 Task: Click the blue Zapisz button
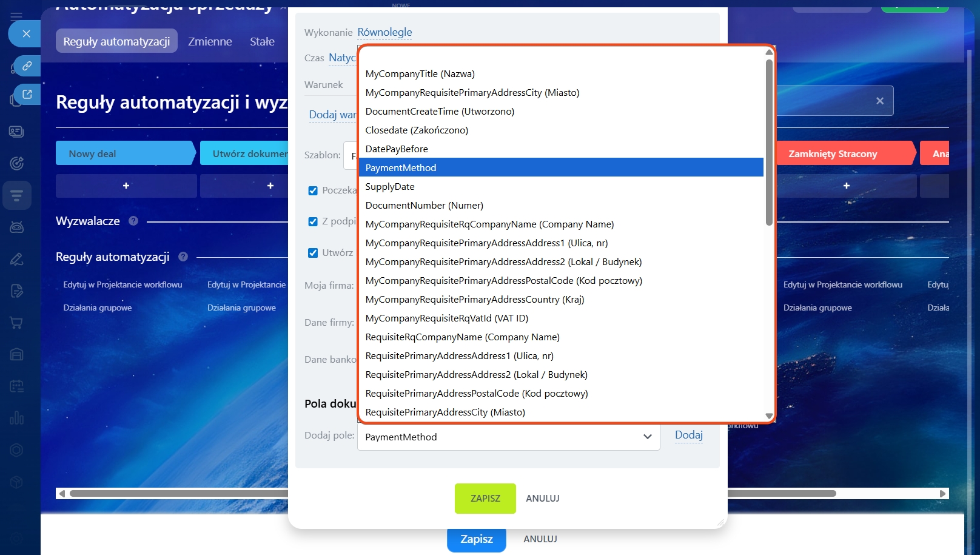coord(477,539)
